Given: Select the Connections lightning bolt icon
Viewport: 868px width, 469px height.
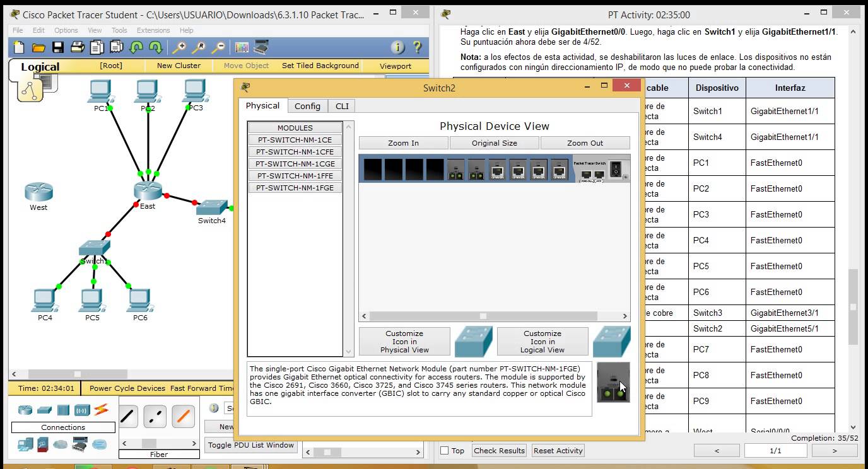Looking at the screenshot, I should pos(101,410).
